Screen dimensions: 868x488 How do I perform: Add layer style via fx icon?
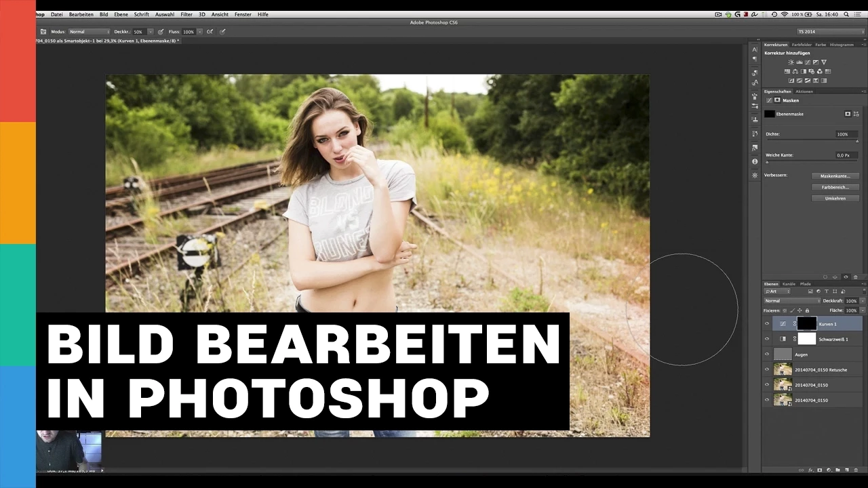[811, 470]
